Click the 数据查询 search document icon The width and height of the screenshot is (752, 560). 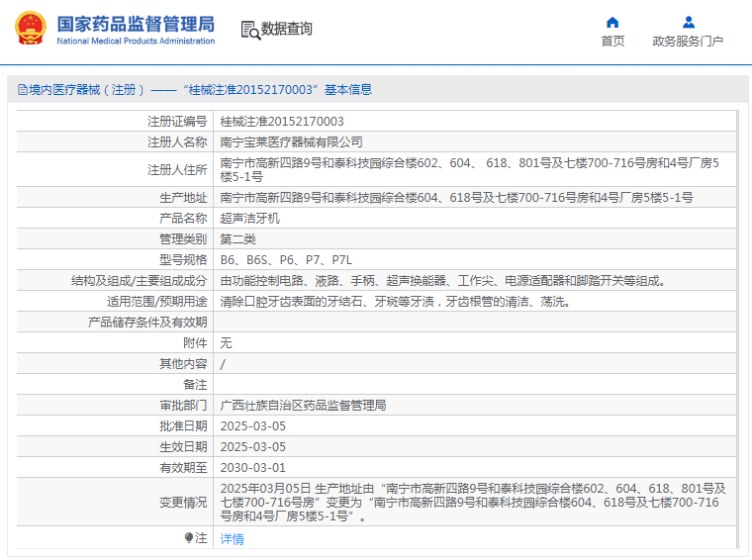coord(249,30)
